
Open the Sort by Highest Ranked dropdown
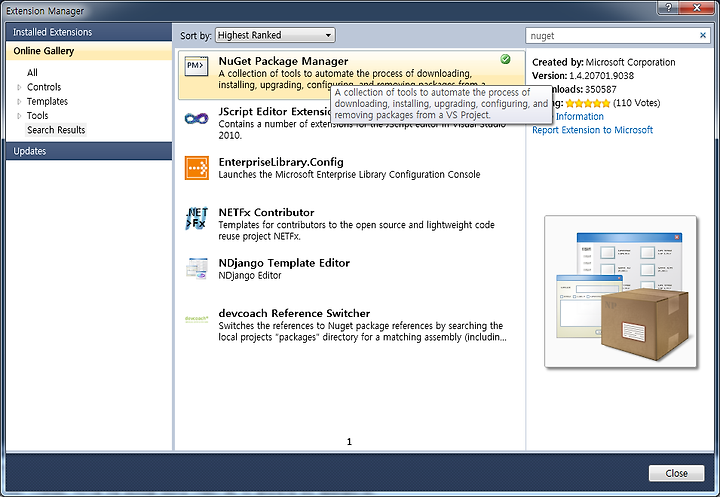(276, 35)
